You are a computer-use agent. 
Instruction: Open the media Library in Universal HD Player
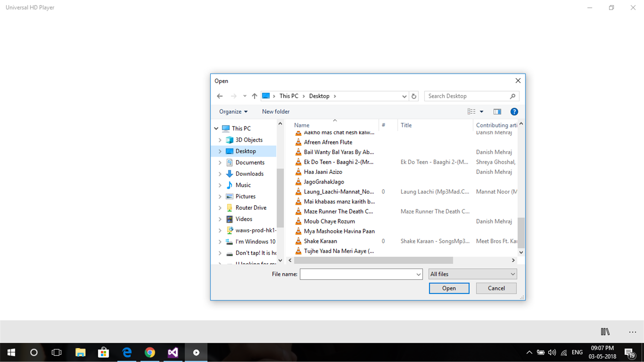tap(604, 331)
